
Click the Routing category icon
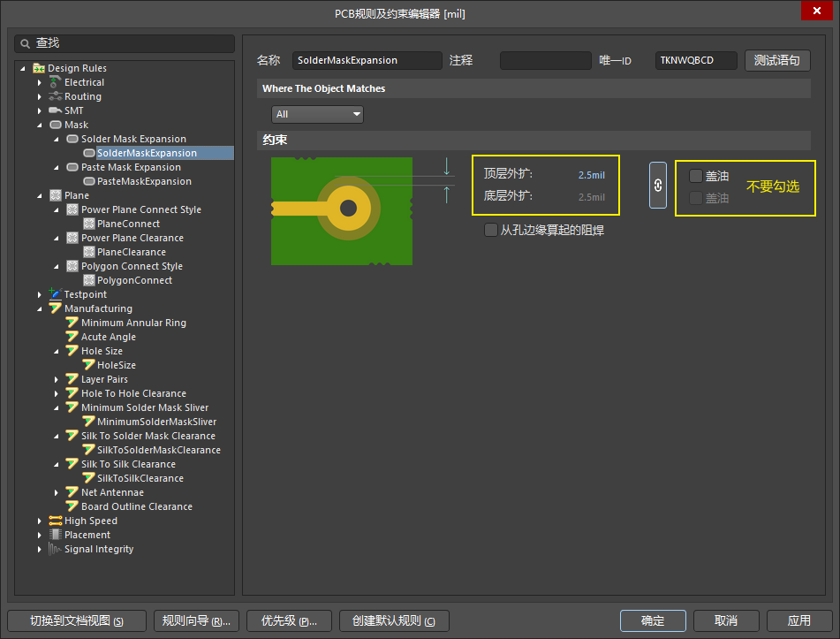pos(56,96)
